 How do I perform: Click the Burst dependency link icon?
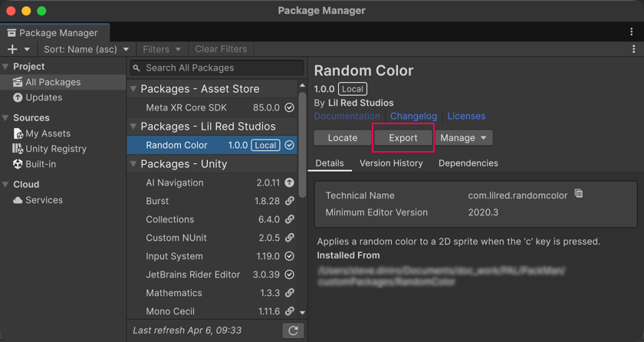click(290, 201)
